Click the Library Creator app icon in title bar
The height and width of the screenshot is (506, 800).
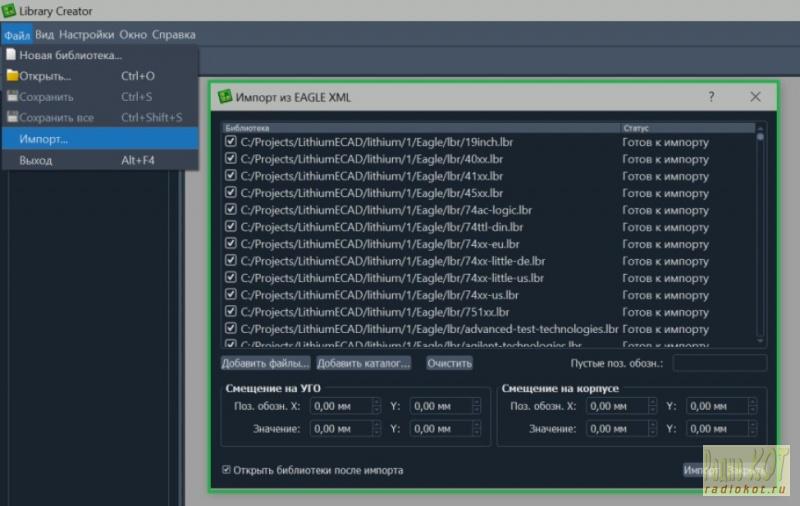pyautogui.click(x=9, y=11)
